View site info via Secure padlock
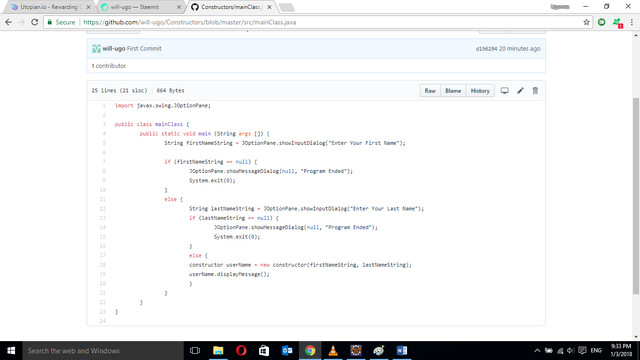 pos(61,22)
